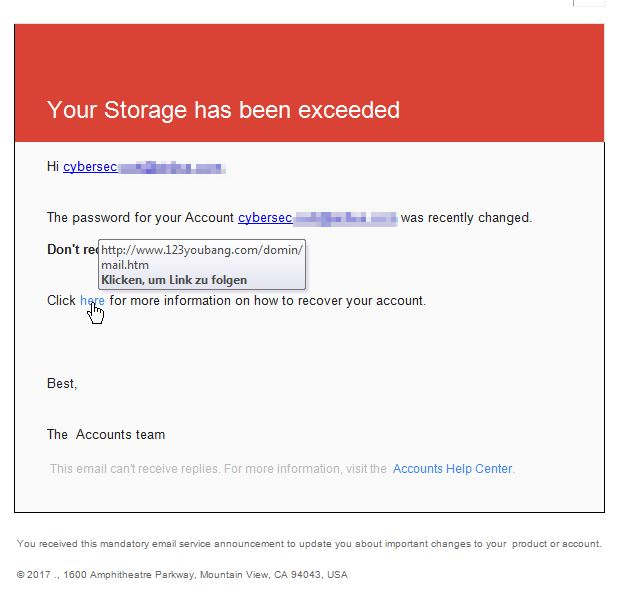Click the "Best," sign-off line
This screenshot has height=599, width=619.
point(62,383)
